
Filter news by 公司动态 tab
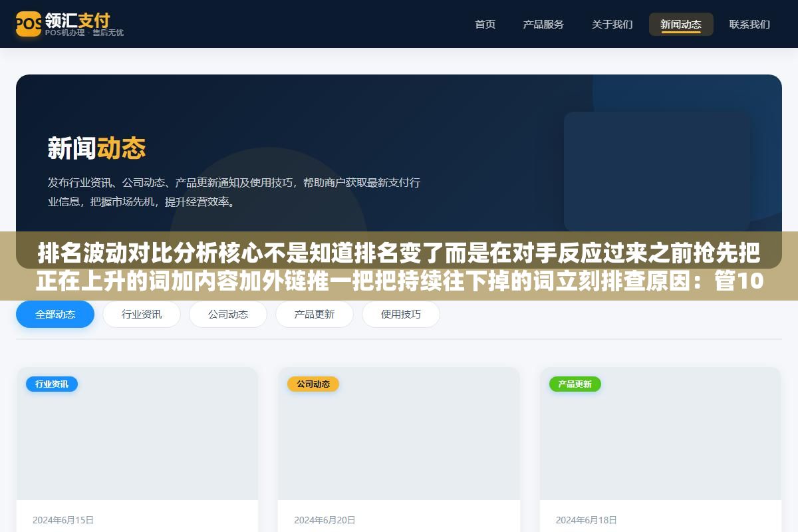coord(228,314)
